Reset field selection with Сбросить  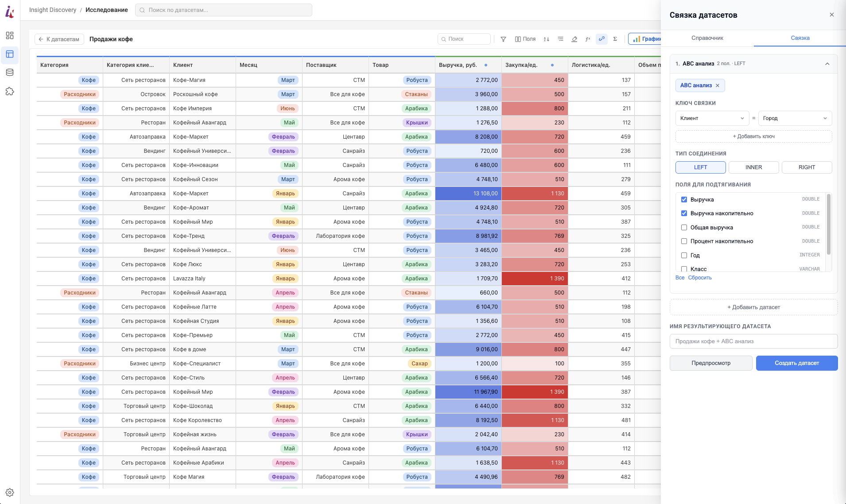[700, 278]
